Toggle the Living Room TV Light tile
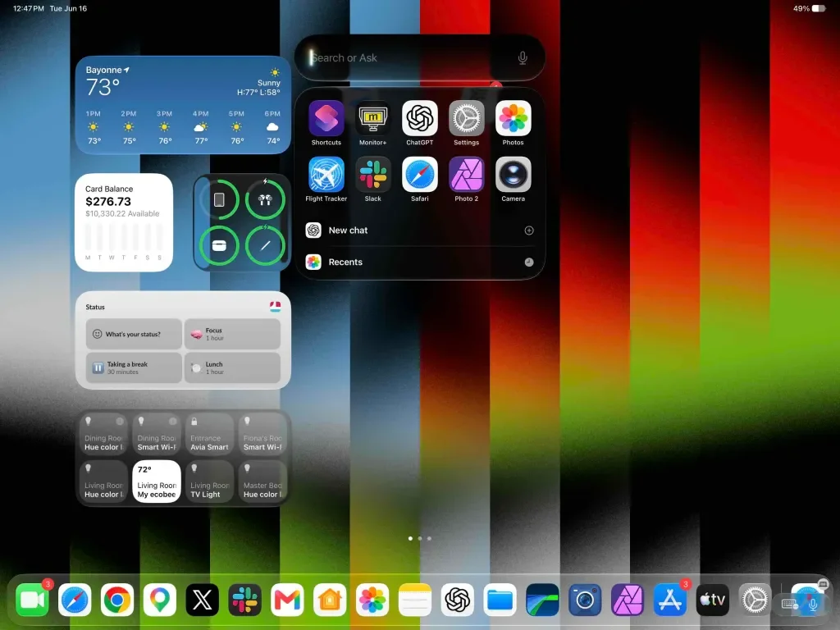840x630 pixels. pos(209,481)
